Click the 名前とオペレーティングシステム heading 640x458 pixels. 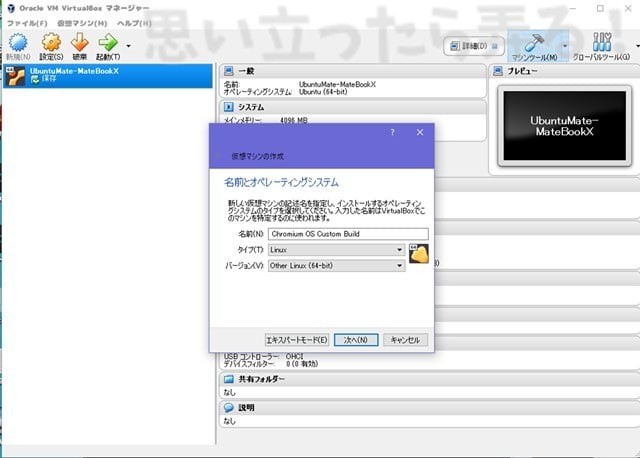(x=281, y=182)
